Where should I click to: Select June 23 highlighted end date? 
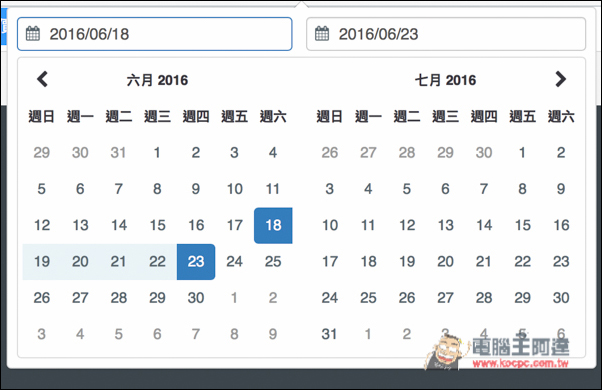click(x=196, y=262)
